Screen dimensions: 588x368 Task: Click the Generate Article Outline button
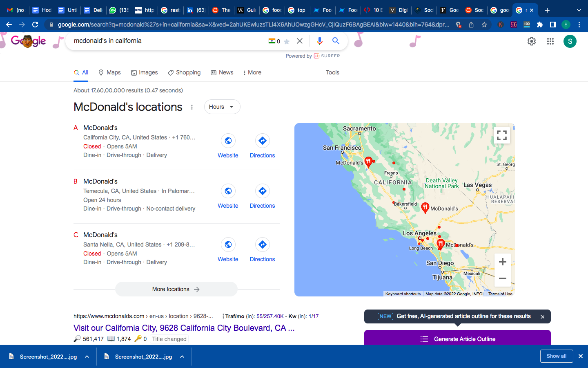click(x=457, y=339)
